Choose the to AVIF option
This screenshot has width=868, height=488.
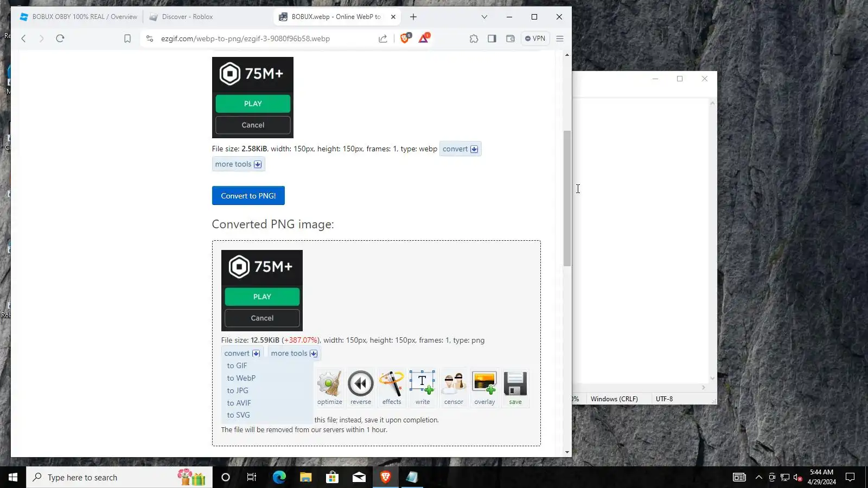click(x=239, y=403)
